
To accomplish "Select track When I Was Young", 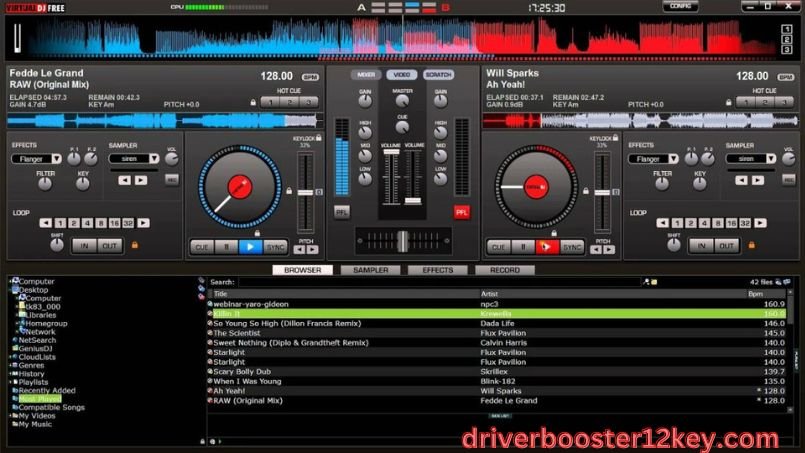I will tap(497, 381).
